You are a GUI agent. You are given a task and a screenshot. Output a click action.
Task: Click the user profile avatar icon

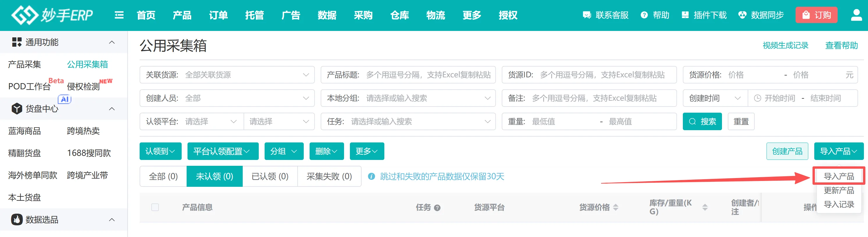click(x=856, y=15)
